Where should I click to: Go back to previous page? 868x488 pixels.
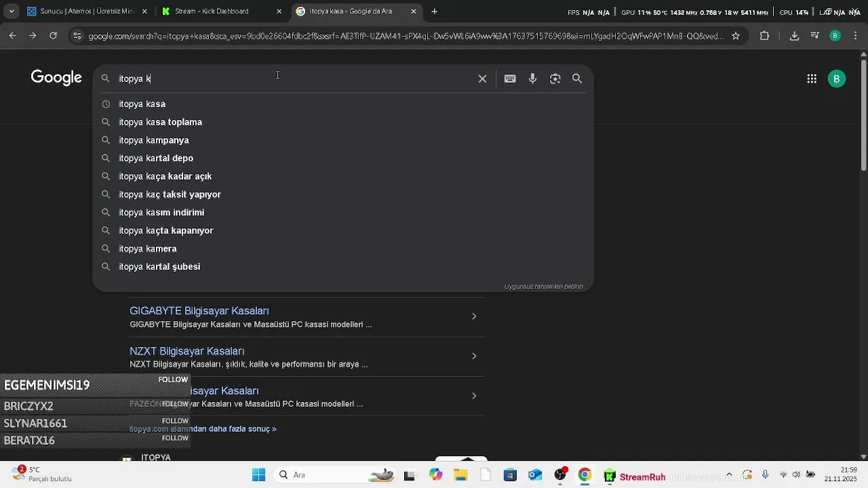12,36
